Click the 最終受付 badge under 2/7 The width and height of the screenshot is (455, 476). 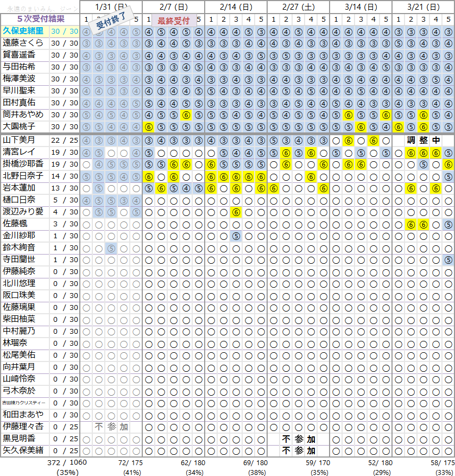click(173, 21)
